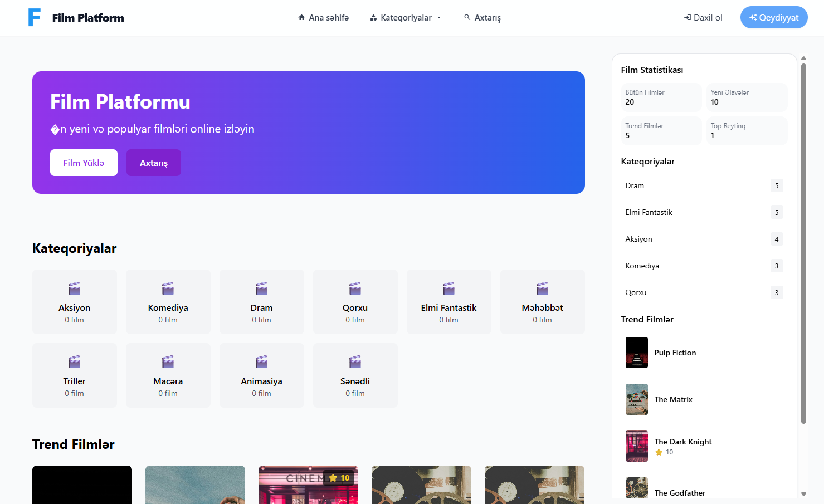Expand the Kateqoriyalar dropdown in navbar
Image resolution: width=824 pixels, height=504 pixels.
(406, 18)
